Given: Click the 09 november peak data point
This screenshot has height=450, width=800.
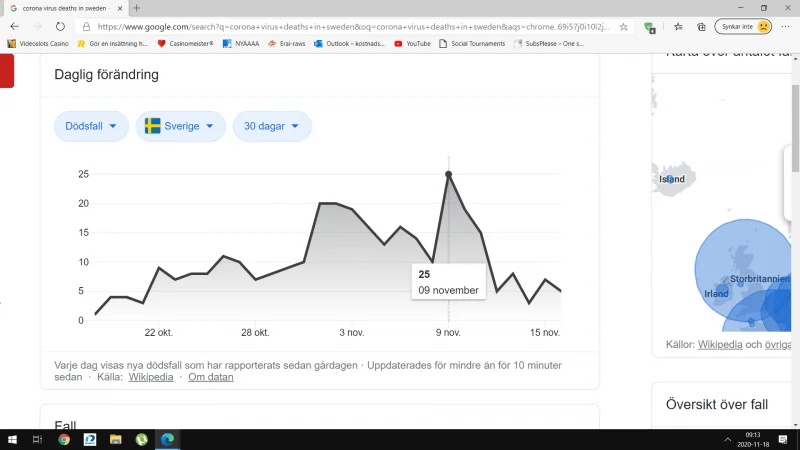Looking at the screenshot, I should tap(448, 174).
